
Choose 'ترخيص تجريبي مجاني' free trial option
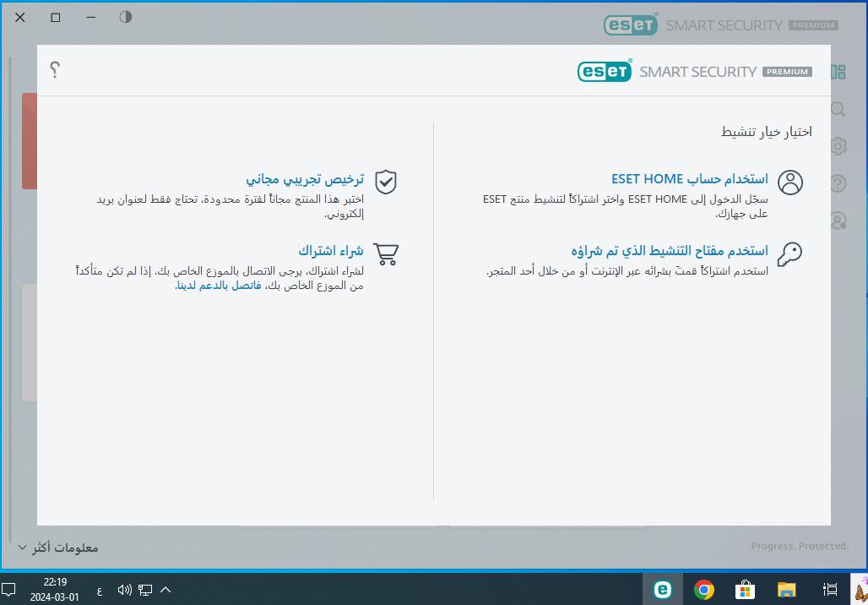coord(305,179)
